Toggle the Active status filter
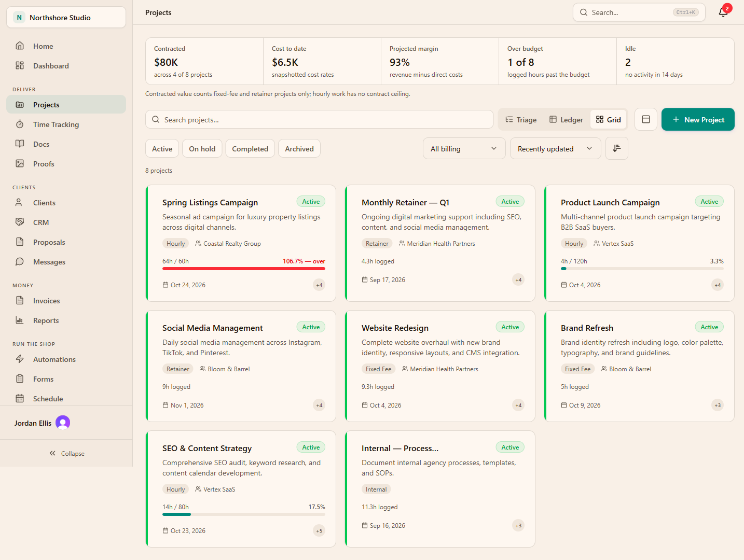744x560 pixels. coord(162,148)
